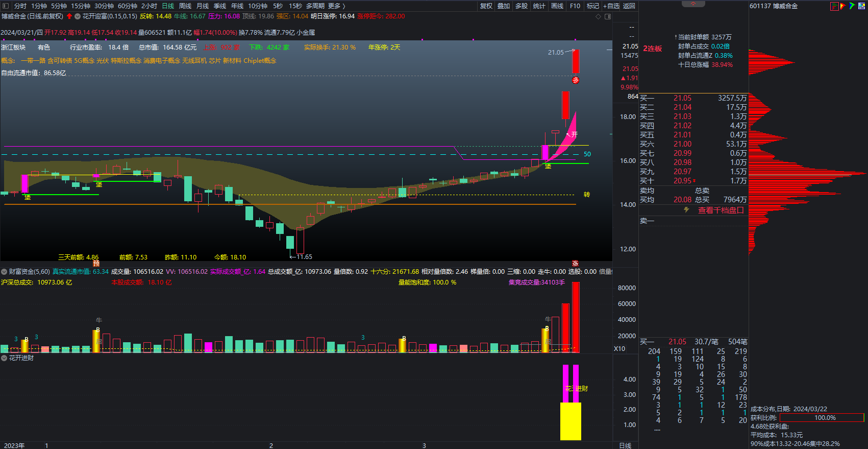The height and width of the screenshot is (449, 868).
Task: Click the red-yellow flag icon near the stock name
Action: pos(843,6)
